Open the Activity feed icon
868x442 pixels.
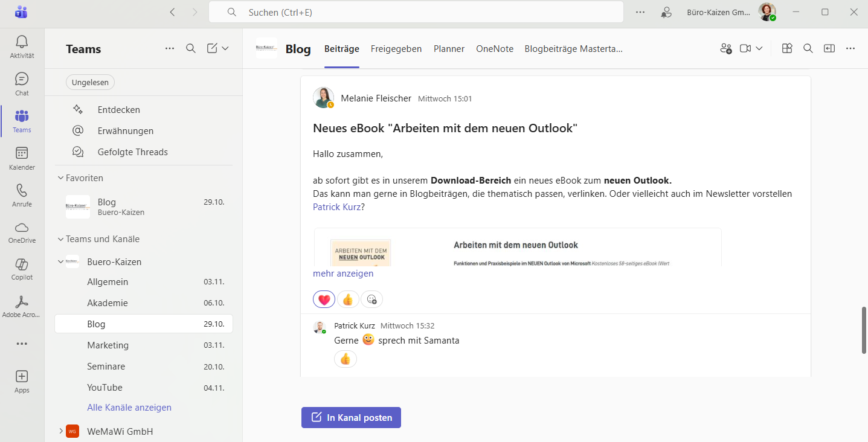pyautogui.click(x=22, y=46)
